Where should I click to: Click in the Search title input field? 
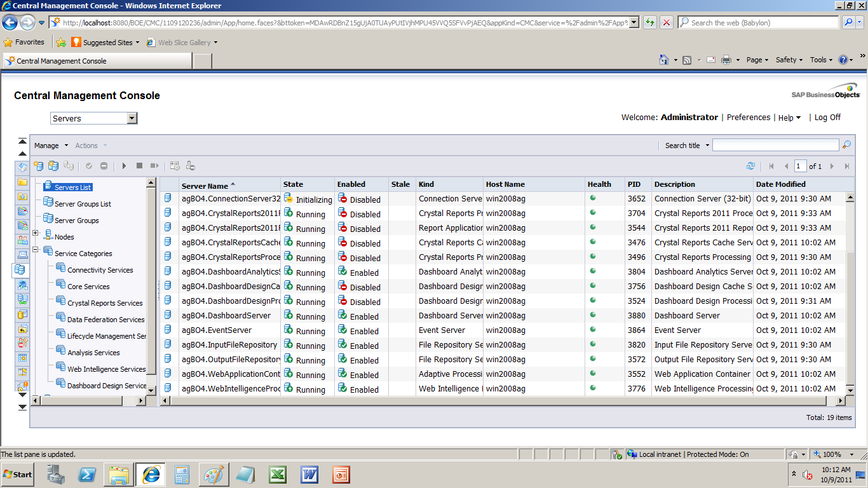click(775, 146)
